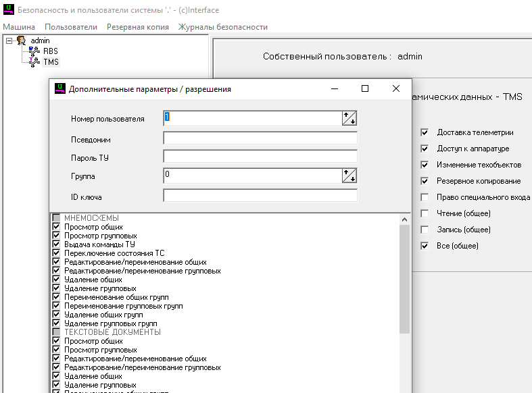Enable Право специального входа checkbox
This screenshot has height=393, width=532.
[x=425, y=197]
